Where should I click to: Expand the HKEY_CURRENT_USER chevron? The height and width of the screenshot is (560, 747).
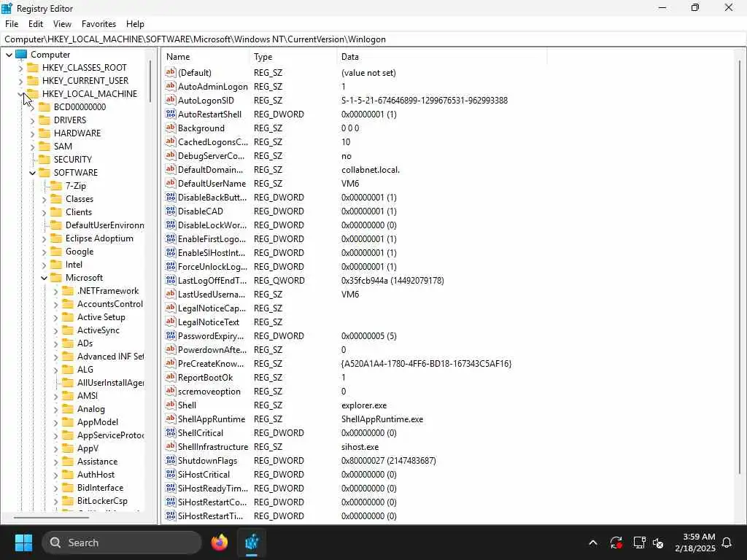[x=20, y=81]
